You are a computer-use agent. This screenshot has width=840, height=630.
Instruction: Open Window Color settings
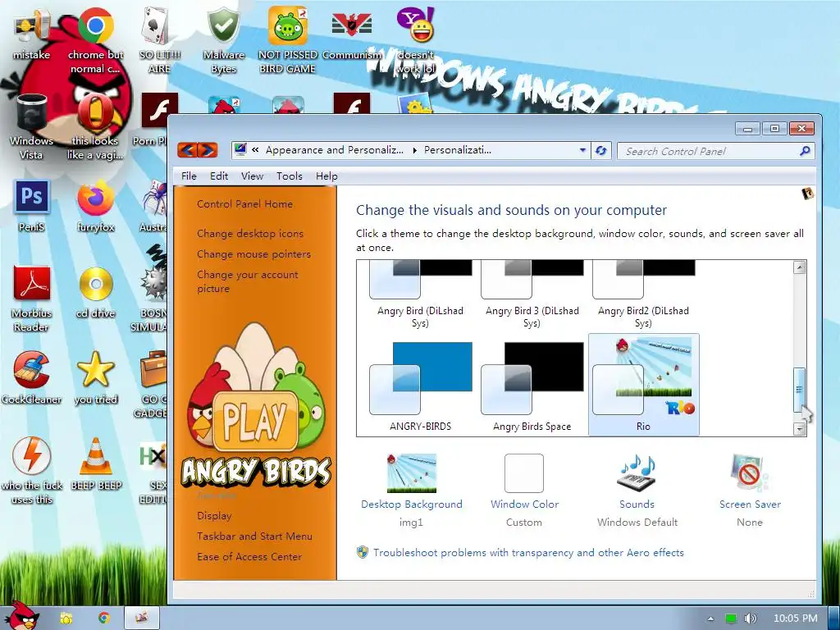pyautogui.click(x=524, y=491)
